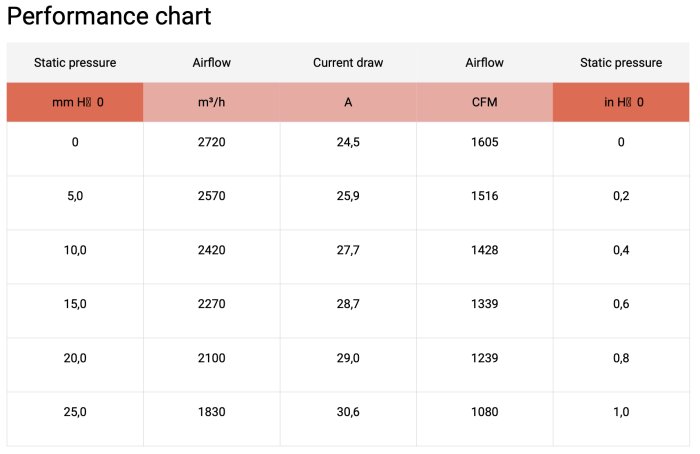
Task: Select the 1080 CFM value
Action: 484,412
